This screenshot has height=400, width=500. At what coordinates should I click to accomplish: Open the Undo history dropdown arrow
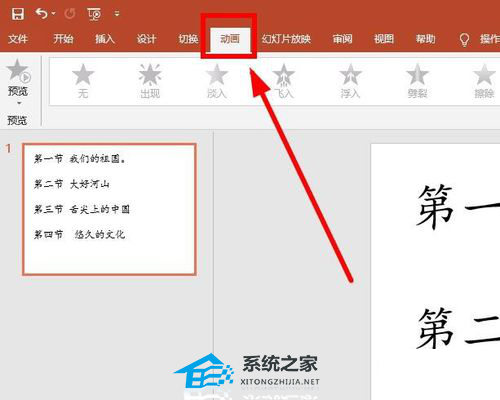click(54, 14)
